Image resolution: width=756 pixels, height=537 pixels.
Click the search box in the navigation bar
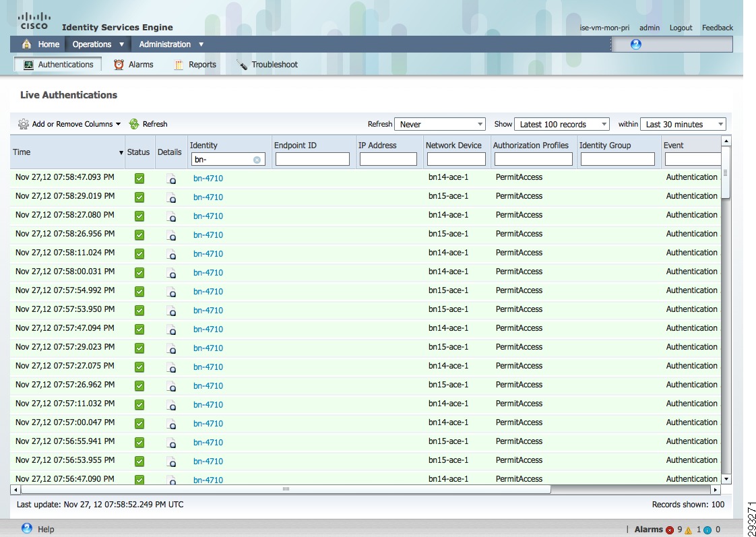[x=672, y=44]
